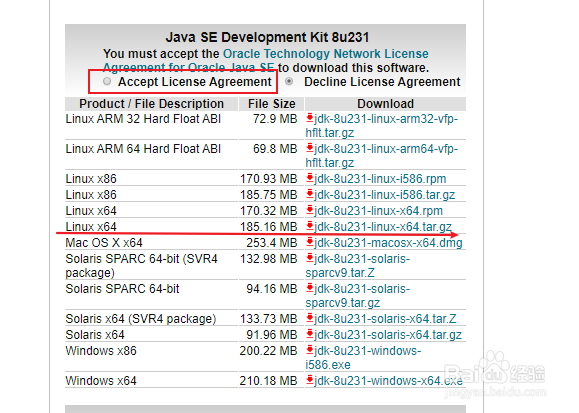The width and height of the screenshot is (579, 413).
Task: Download jdk-8u231-linux-x64.tar.gz
Action: [383, 226]
